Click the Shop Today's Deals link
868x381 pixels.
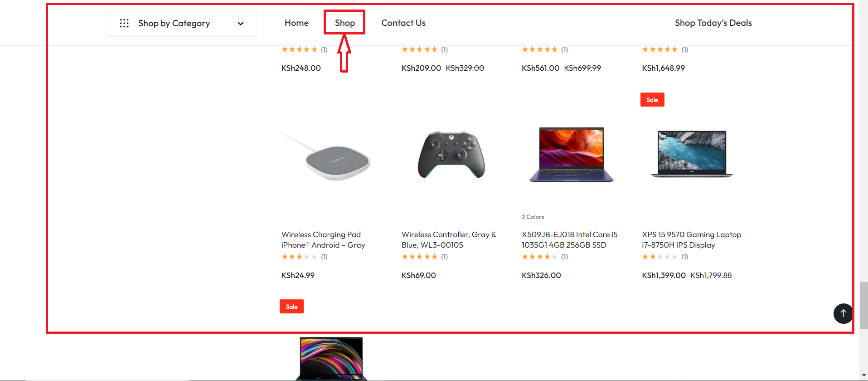click(x=713, y=23)
